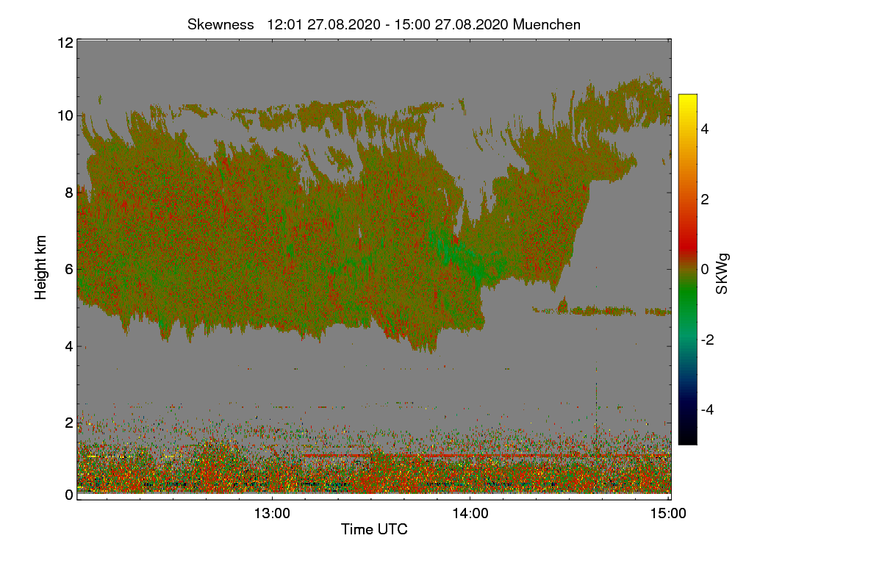The image size is (882, 588).
Task: Click the 12 height tick label
Action: coord(65,43)
